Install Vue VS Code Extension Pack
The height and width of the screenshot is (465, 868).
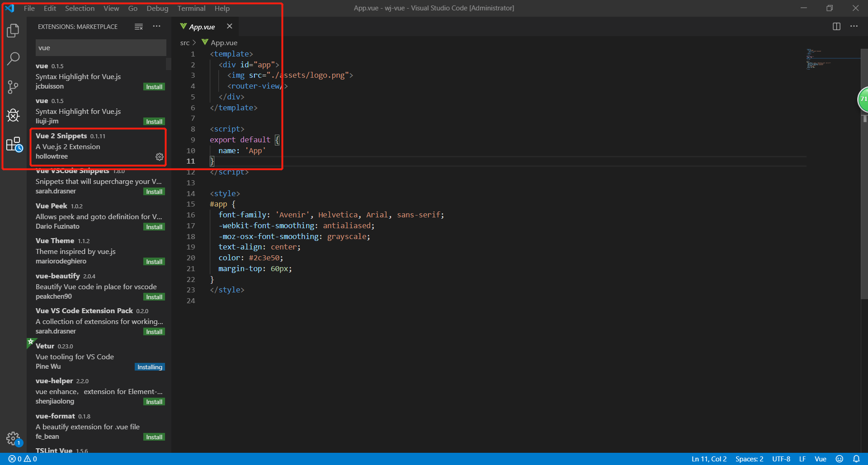pyautogui.click(x=154, y=332)
